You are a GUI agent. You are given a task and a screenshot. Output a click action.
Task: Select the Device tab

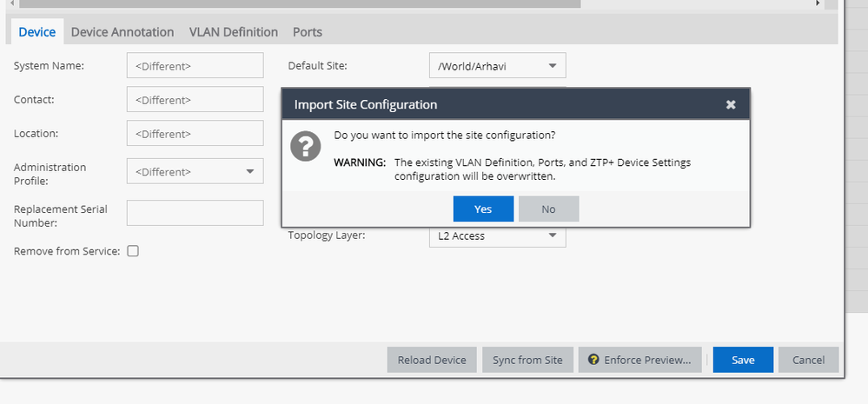[x=36, y=32]
